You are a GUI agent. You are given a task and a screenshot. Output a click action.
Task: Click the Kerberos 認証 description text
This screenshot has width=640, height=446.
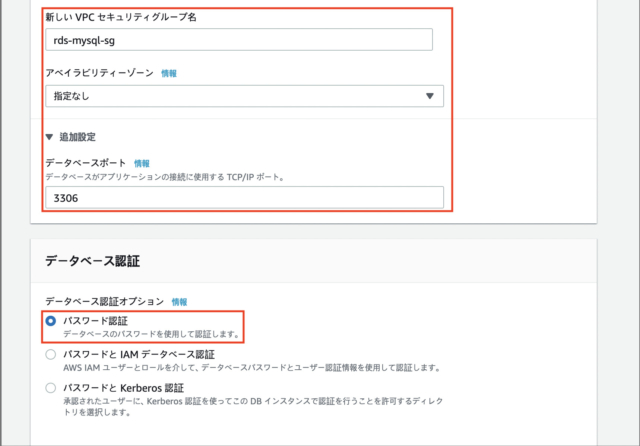tap(253, 407)
